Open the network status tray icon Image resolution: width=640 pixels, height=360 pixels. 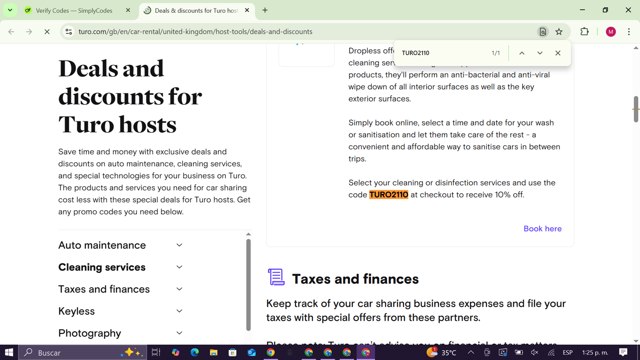pyautogui.click(x=551, y=352)
